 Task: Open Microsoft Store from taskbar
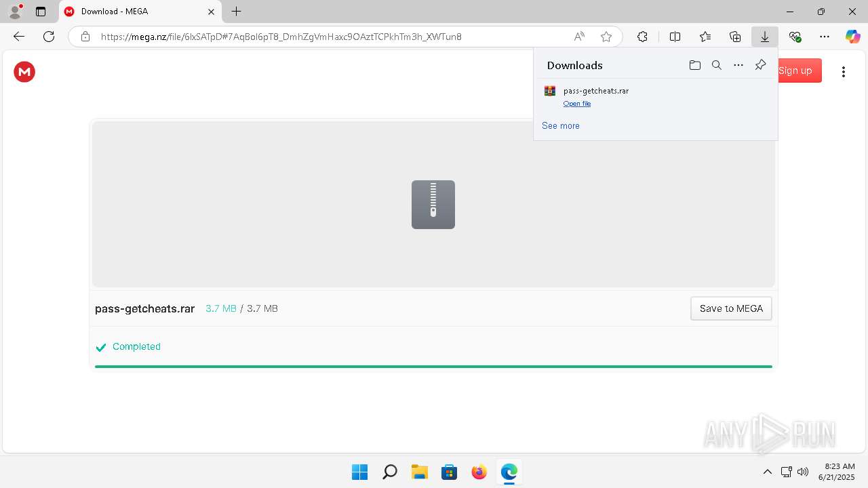(x=449, y=472)
